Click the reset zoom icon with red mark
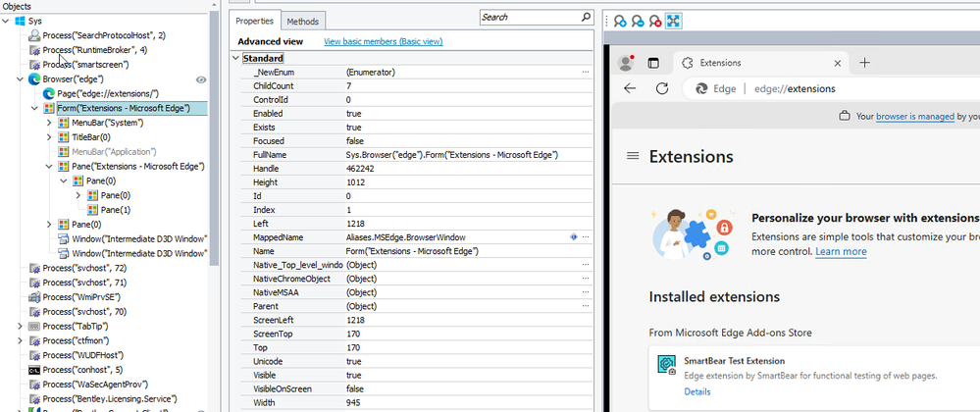The width and height of the screenshot is (980, 412). [655, 21]
